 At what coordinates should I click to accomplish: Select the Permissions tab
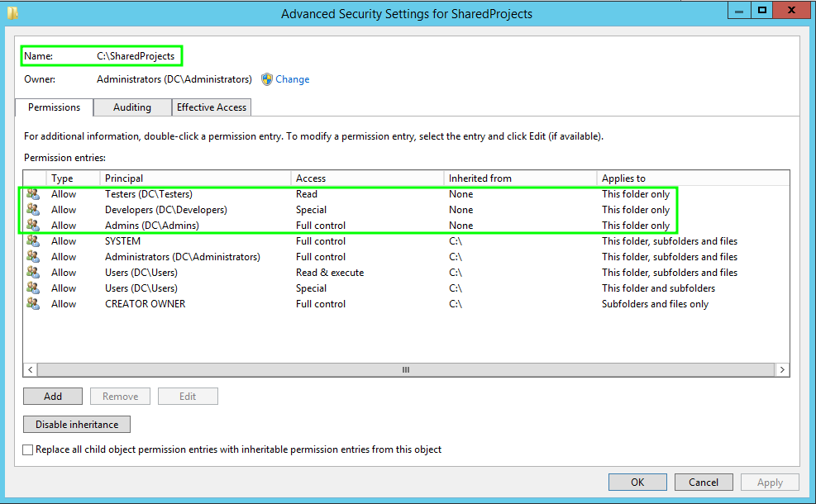point(55,107)
